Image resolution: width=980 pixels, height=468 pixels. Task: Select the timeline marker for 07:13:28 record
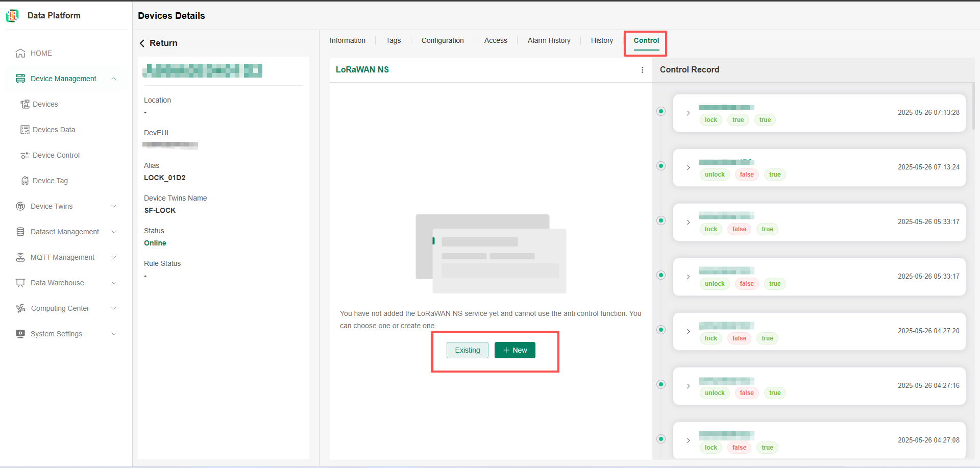[661, 111]
